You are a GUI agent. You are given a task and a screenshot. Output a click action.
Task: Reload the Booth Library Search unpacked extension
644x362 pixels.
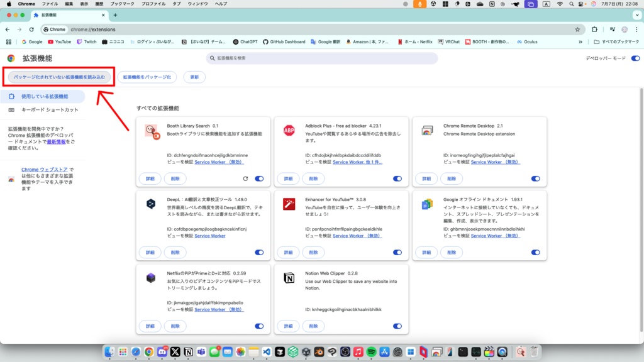[x=245, y=179]
